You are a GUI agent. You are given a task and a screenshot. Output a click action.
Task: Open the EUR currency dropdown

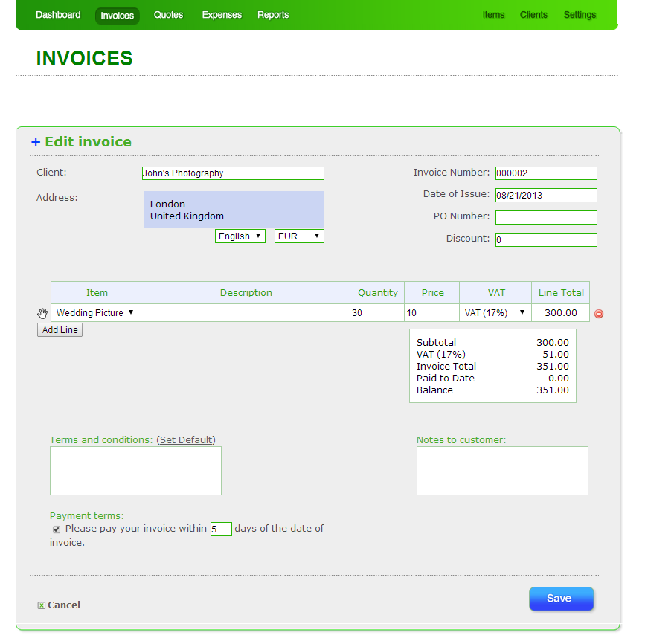[x=298, y=236]
